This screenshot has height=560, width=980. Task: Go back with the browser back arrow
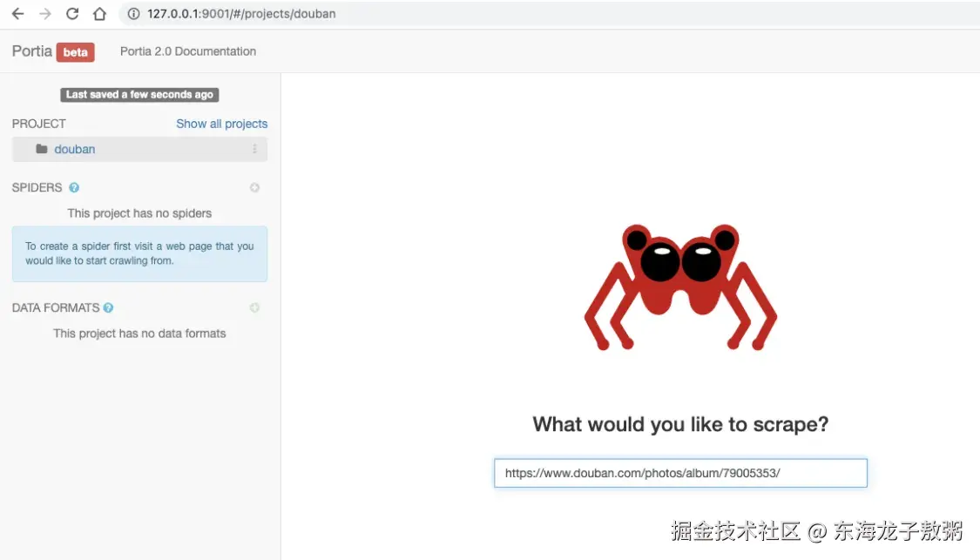click(17, 14)
